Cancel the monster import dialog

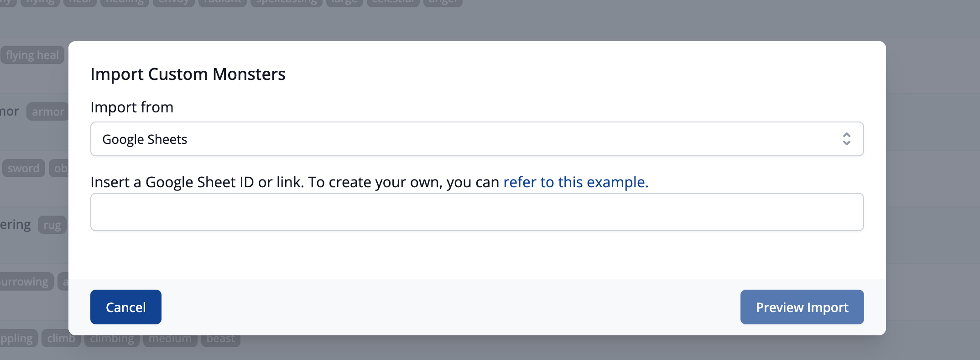(126, 307)
